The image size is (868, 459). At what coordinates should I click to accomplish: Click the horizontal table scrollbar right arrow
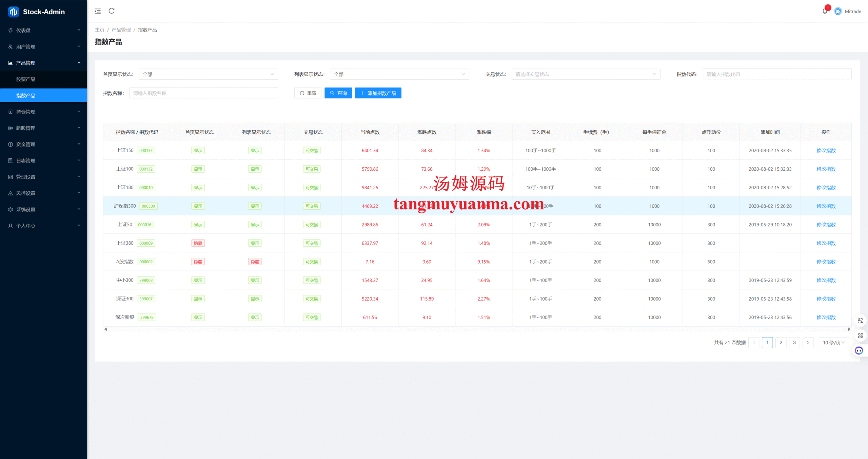[849, 329]
